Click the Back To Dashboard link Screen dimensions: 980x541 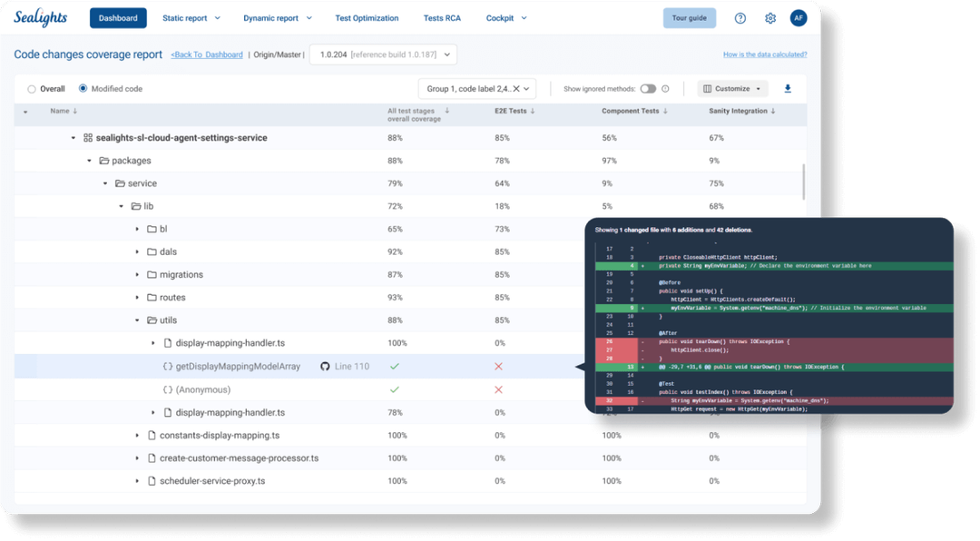[207, 54]
